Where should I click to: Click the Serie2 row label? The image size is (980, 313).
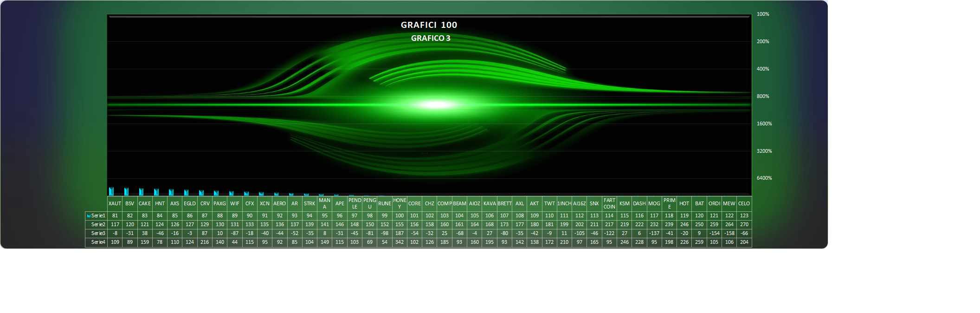98,224
